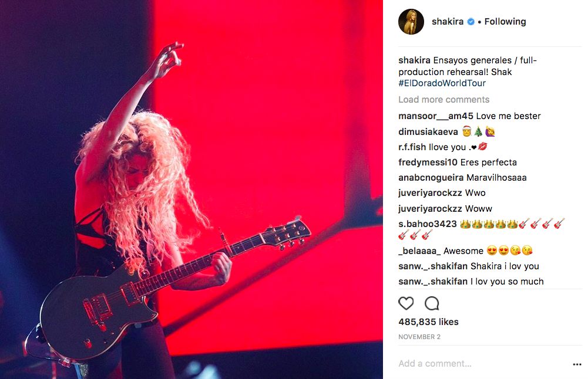Click the NOVEMBER 2 post date
This screenshot has height=379, width=588.
coord(419,337)
